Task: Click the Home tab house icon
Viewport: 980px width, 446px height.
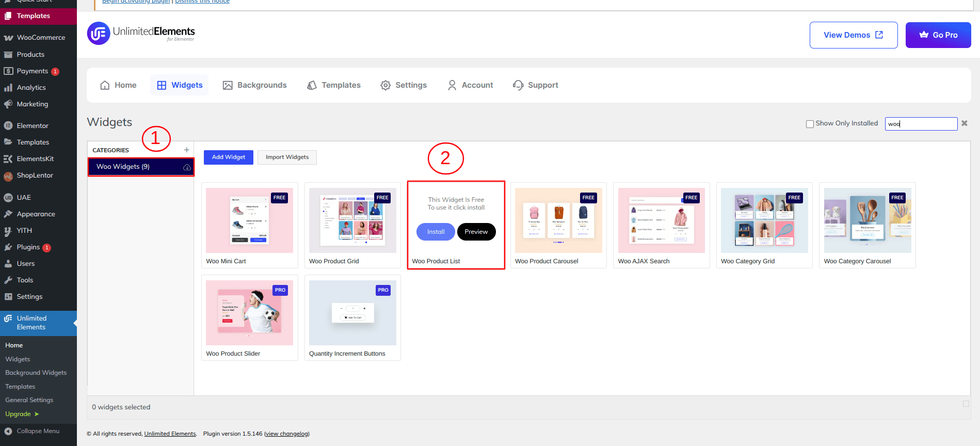Action: pos(105,85)
